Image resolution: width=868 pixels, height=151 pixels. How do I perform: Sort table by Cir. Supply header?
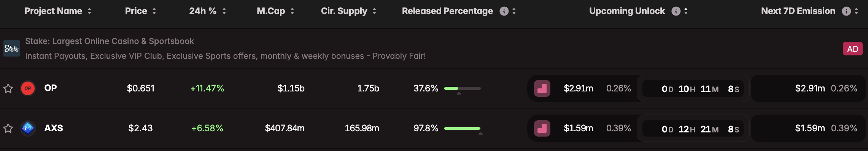pyautogui.click(x=344, y=11)
